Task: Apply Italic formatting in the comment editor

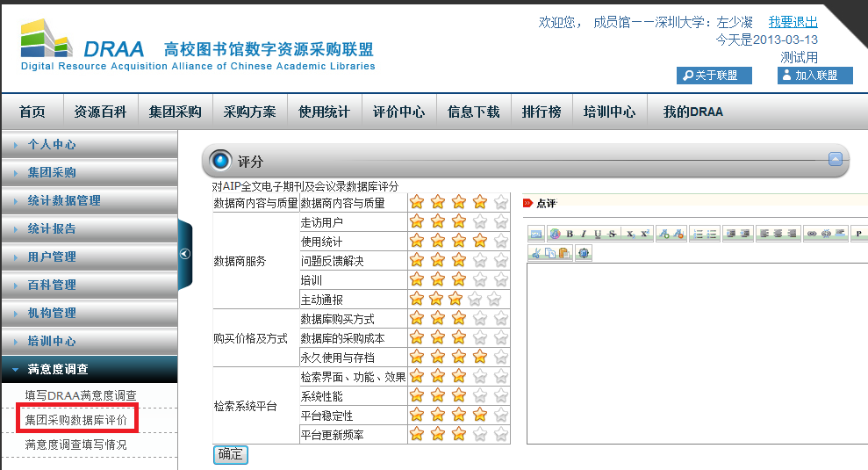Action: pyautogui.click(x=584, y=234)
